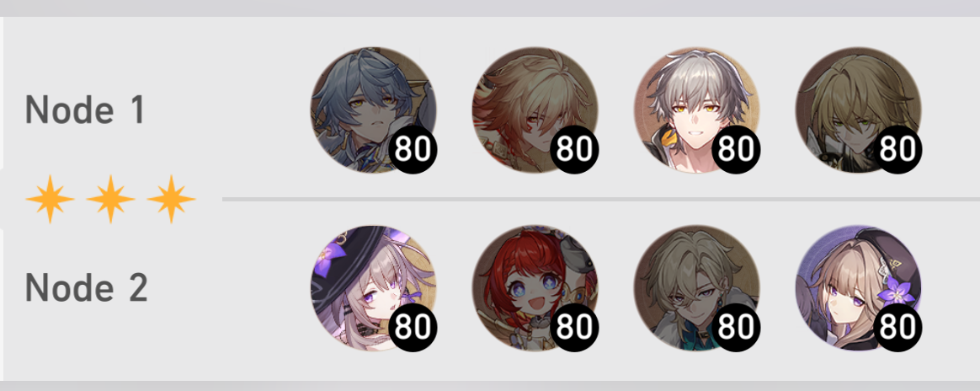Click level 80 badge on orange-haired avatar
The image size is (980, 391).
pyautogui.click(x=574, y=149)
